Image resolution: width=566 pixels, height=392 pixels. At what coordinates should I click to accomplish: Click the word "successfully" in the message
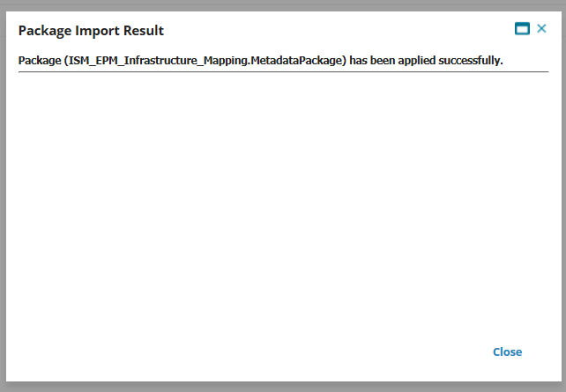[x=470, y=60]
